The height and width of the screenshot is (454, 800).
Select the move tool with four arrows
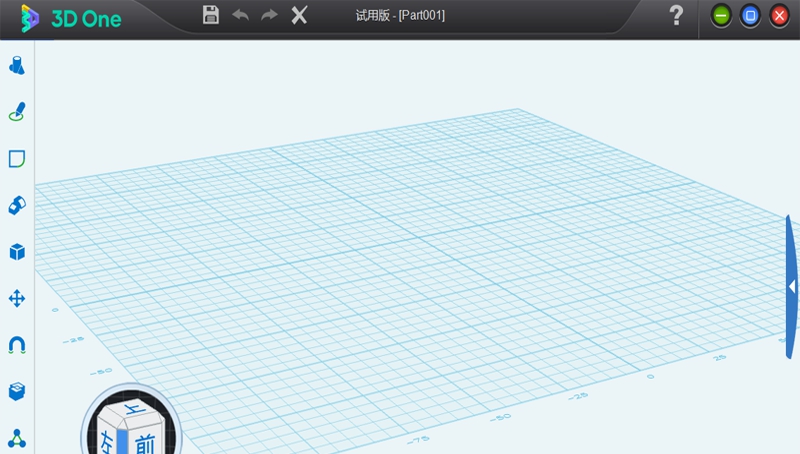[x=17, y=298]
